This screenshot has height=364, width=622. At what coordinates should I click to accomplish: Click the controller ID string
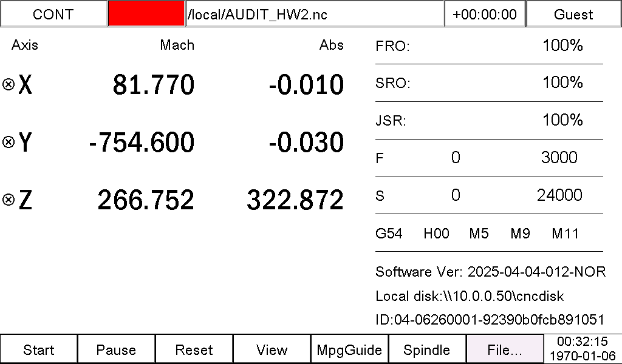click(x=490, y=319)
